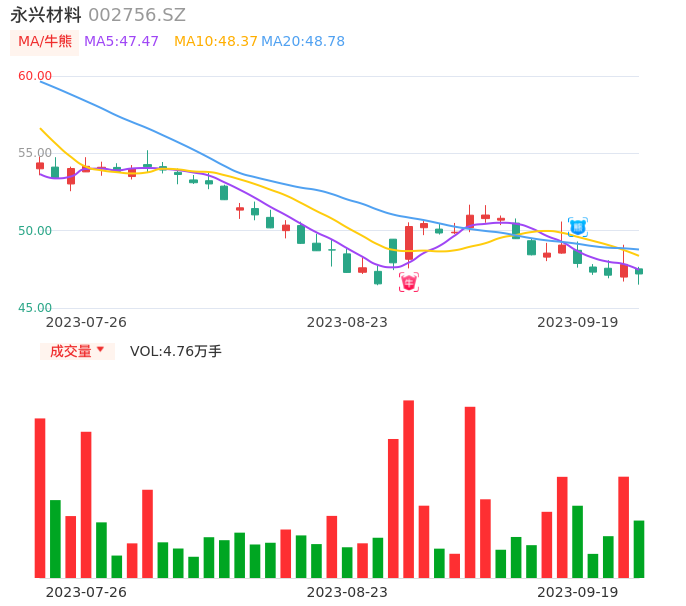Click the 2023-07-26 date under the price chart
The height and width of the screenshot is (606, 686).
pyautogui.click(x=86, y=322)
